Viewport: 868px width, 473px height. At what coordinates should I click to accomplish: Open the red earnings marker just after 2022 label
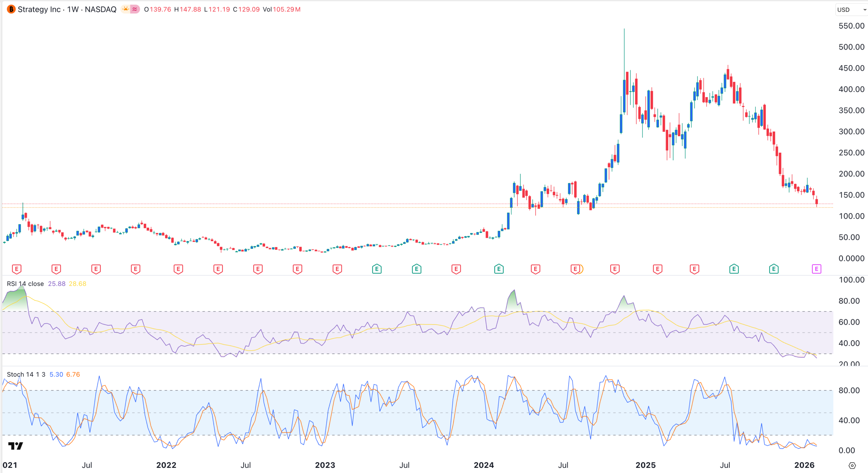(178, 269)
